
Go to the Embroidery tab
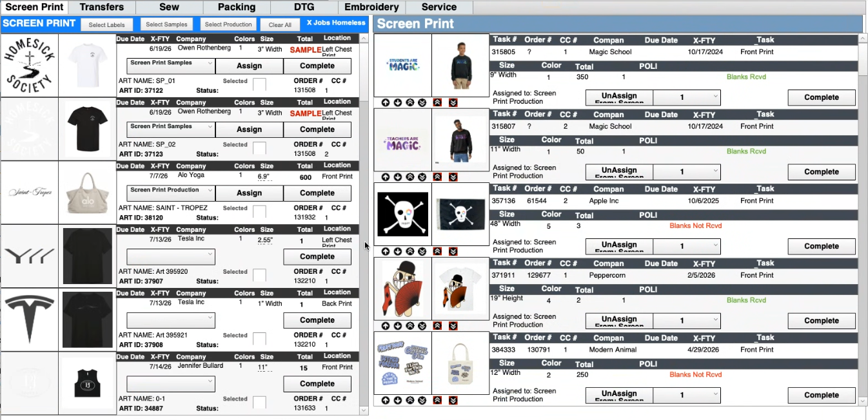[371, 7]
